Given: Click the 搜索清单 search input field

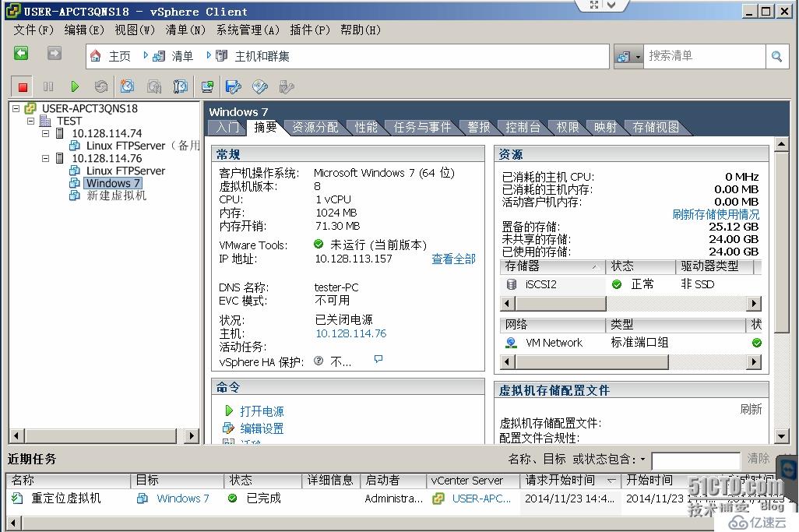Looking at the screenshot, I should 706,56.
